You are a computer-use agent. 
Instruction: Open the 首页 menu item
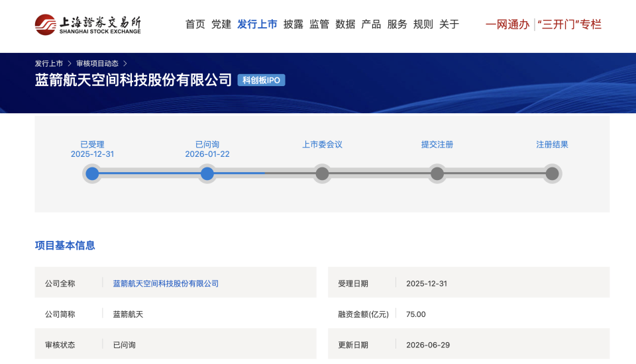click(195, 24)
